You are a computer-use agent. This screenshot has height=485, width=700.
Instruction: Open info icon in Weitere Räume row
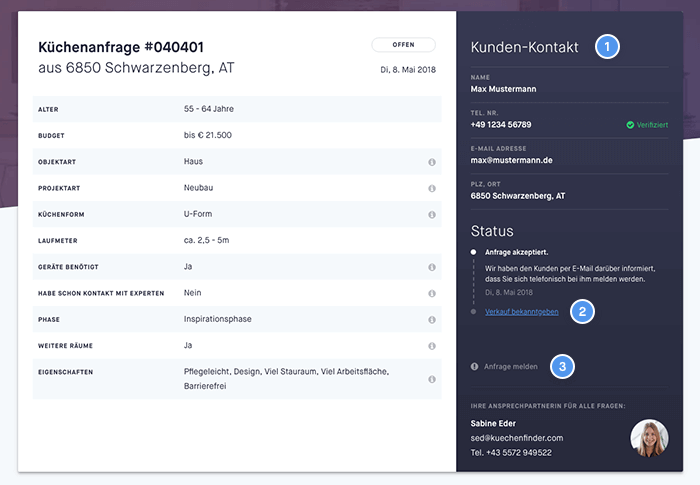click(x=432, y=346)
